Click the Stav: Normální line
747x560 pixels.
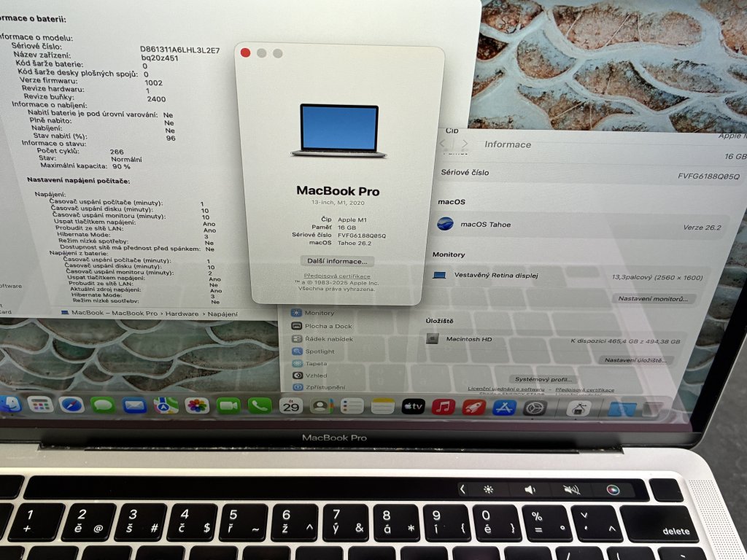point(90,158)
